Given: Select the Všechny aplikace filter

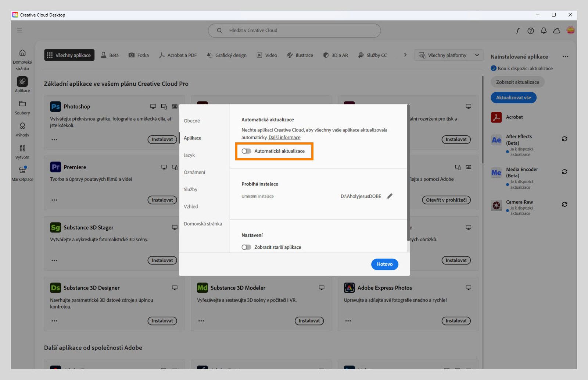Looking at the screenshot, I should 69,55.
